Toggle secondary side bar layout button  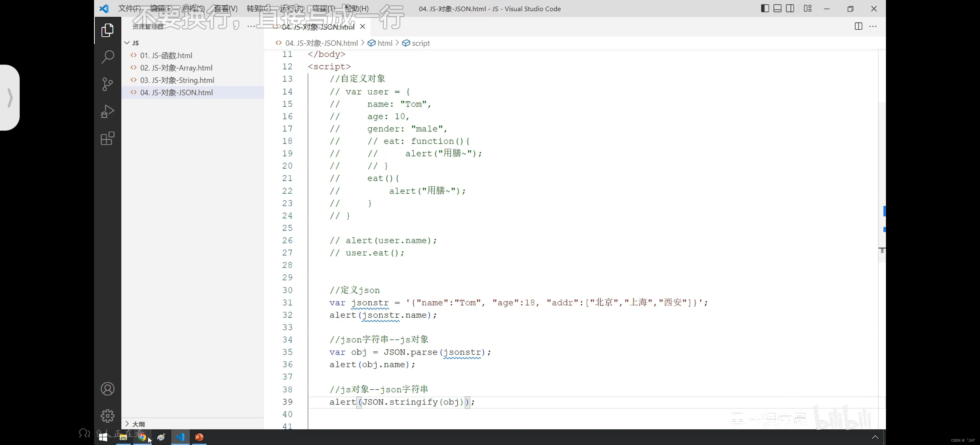[x=790, y=8]
